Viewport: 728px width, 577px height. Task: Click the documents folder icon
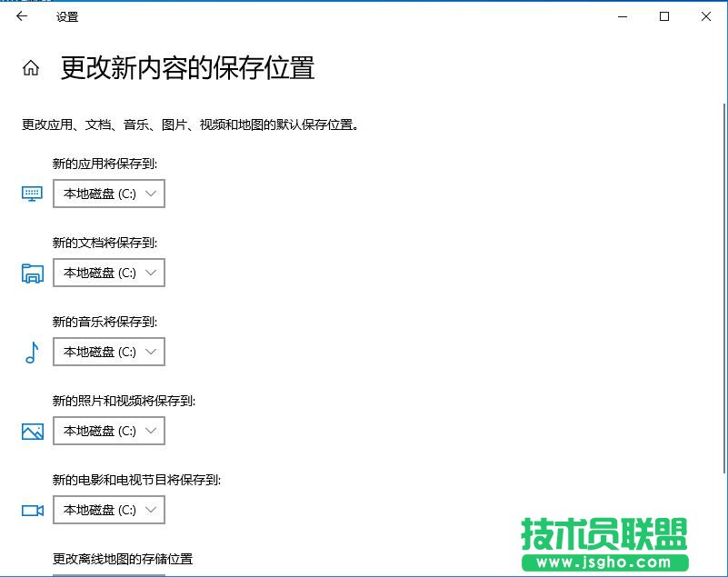[32, 273]
